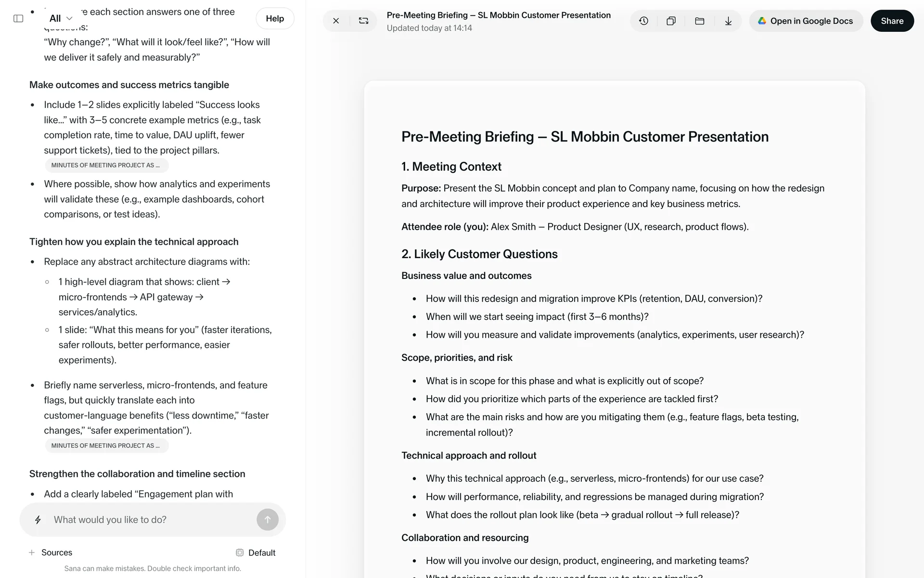Screen dimensions: 924x578
Task: Click the plus icon beside Sources
Action: pyautogui.click(x=32, y=552)
